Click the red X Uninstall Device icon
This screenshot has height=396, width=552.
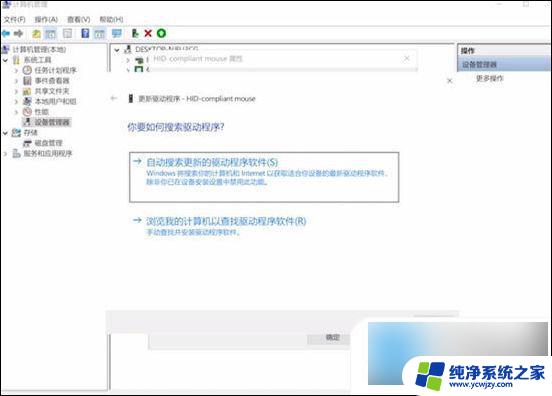click(148, 33)
